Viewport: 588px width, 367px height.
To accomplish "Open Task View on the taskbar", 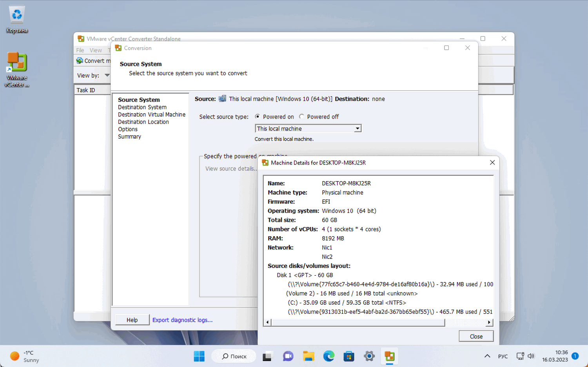I will pos(267,356).
